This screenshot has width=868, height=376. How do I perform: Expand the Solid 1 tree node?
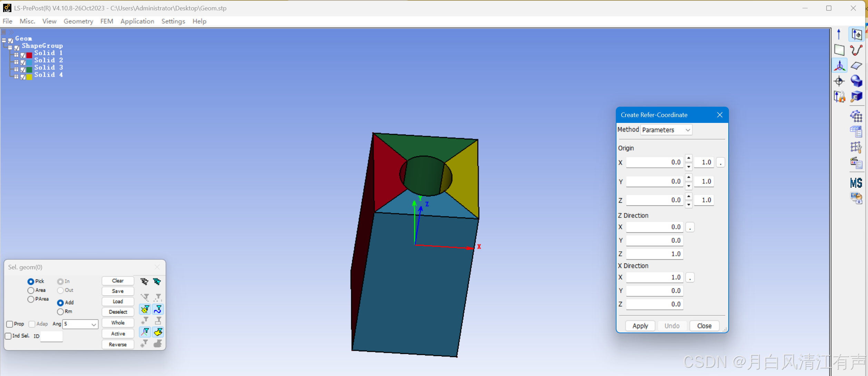16,55
